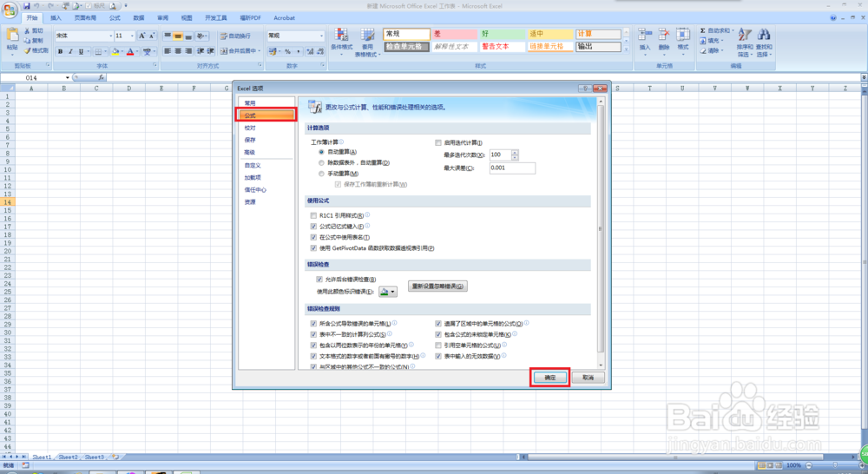Select 除数据表外，自动重算 radio button

pyautogui.click(x=321, y=163)
